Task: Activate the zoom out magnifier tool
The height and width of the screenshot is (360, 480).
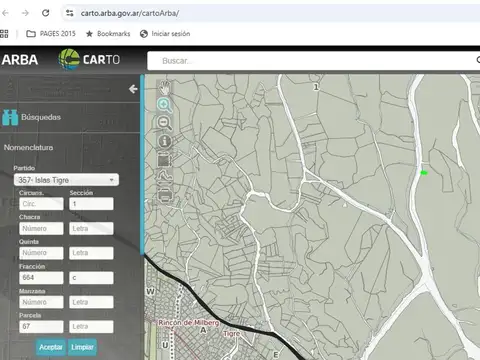Action: 165,123
